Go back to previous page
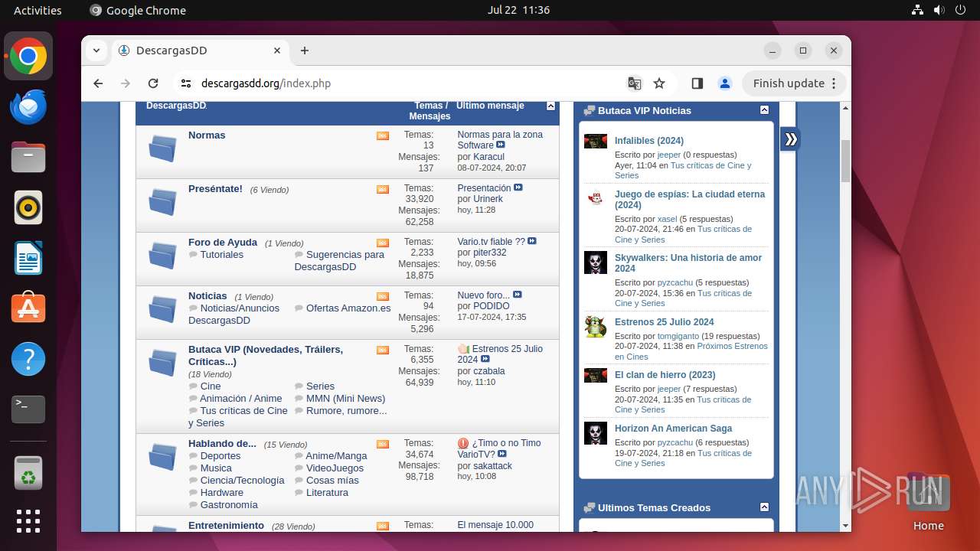 (x=98, y=83)
